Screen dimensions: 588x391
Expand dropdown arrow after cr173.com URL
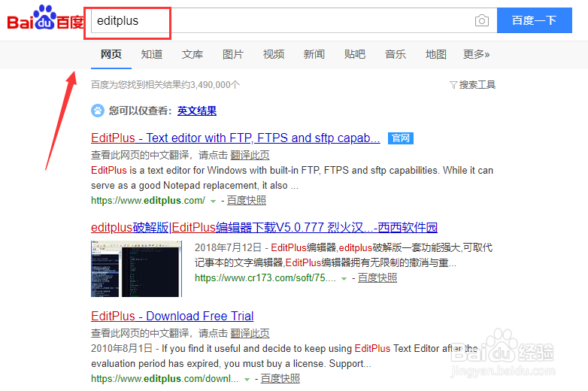coord(344,278)
